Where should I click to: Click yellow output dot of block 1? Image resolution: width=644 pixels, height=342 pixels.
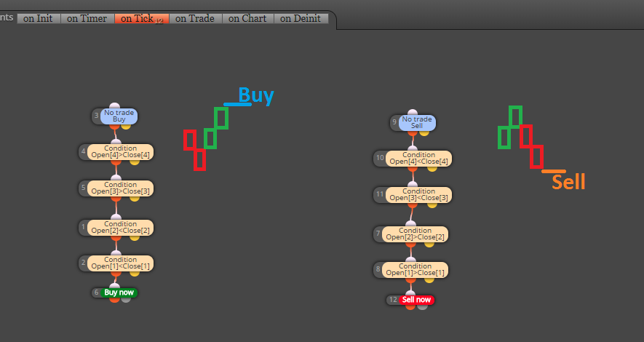point(135,238)
